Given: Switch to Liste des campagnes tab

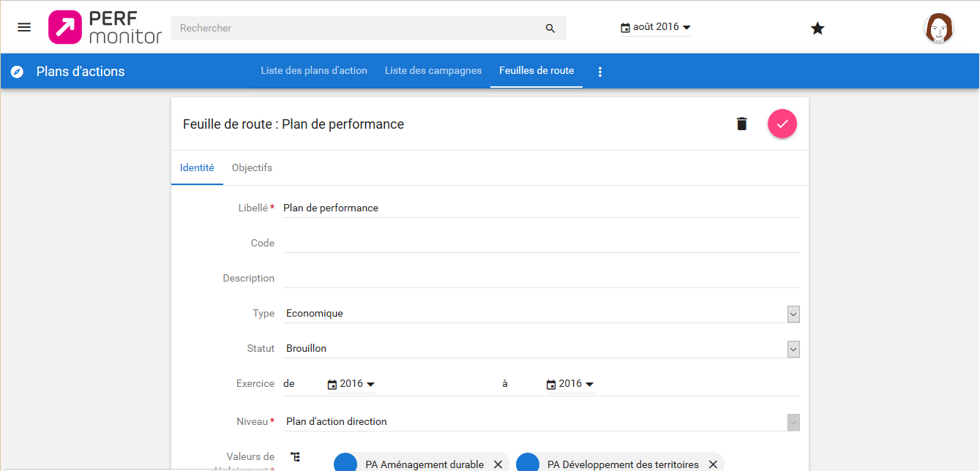Looking at the screenshot, I should coord(433,71).
